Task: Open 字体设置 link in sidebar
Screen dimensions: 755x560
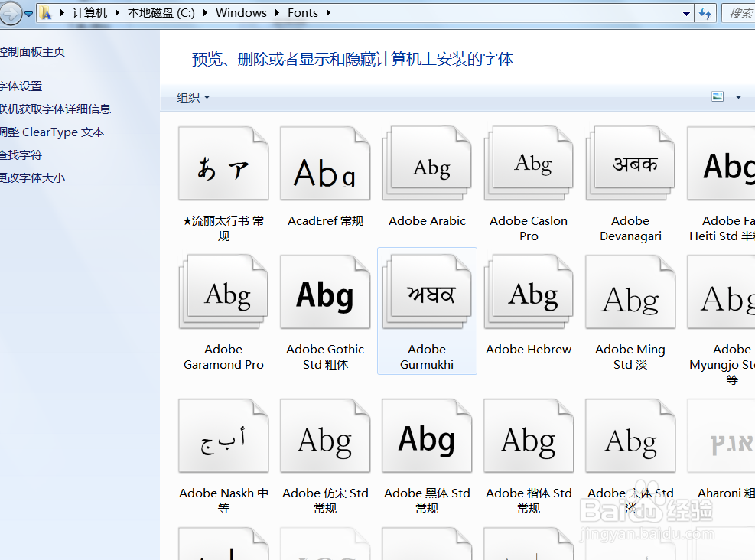Action: coord(21,86)
